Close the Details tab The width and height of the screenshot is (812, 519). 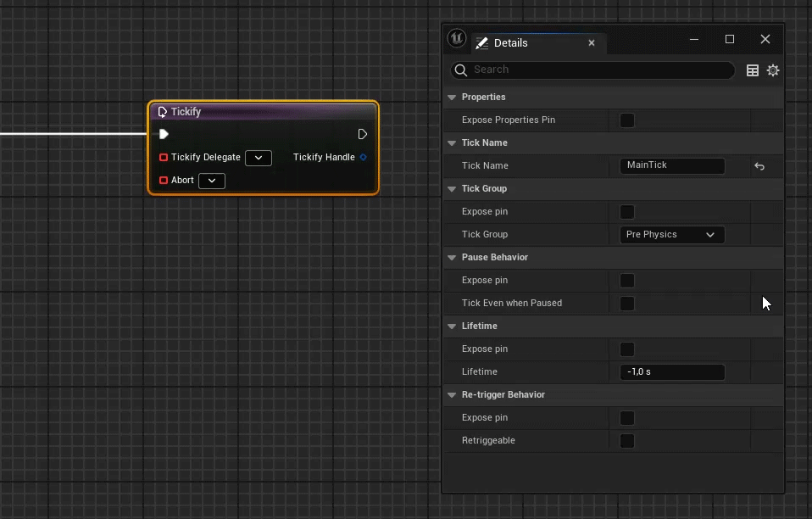(x=592, y=43)
